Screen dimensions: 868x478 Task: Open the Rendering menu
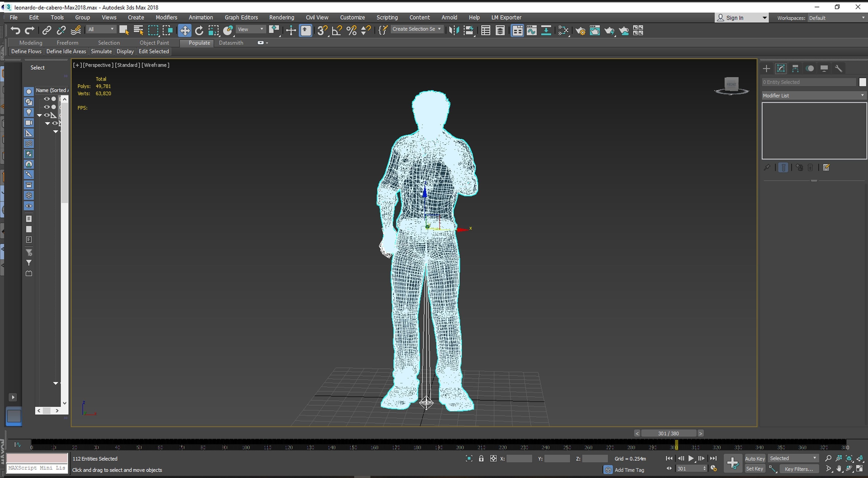point(282,18)
